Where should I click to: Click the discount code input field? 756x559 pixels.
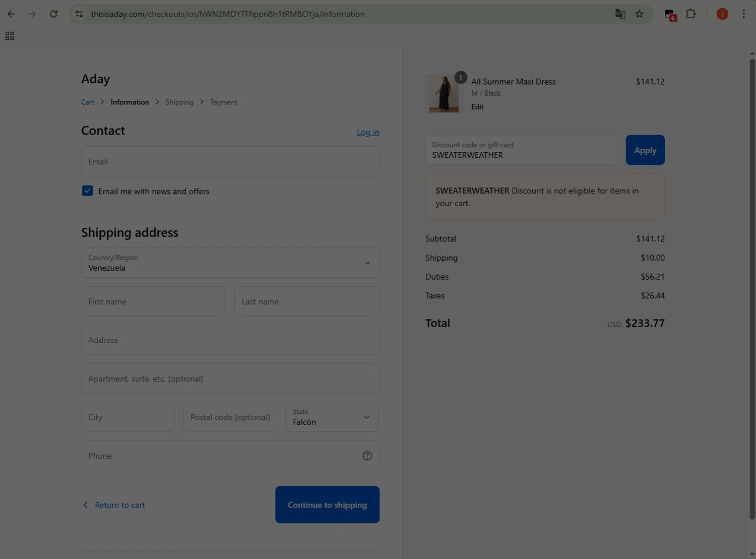point(521,150)
